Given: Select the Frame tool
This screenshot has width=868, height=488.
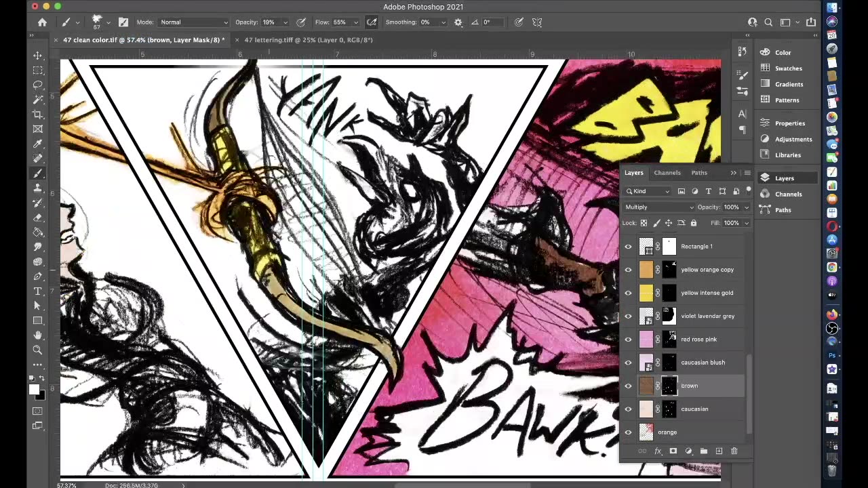Looking at the screenshot, I should [38, 129].
